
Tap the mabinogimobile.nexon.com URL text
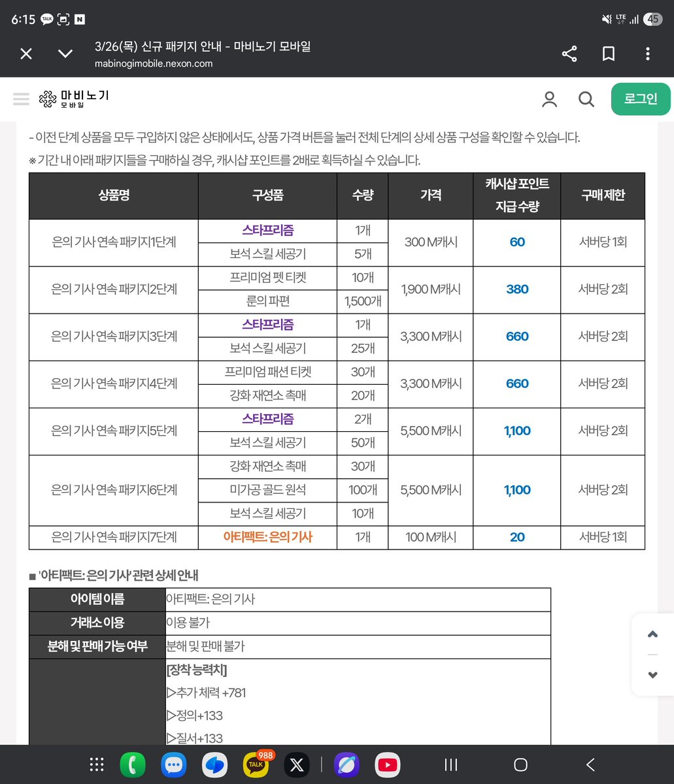pyautogui.click(x=154, y=63)
